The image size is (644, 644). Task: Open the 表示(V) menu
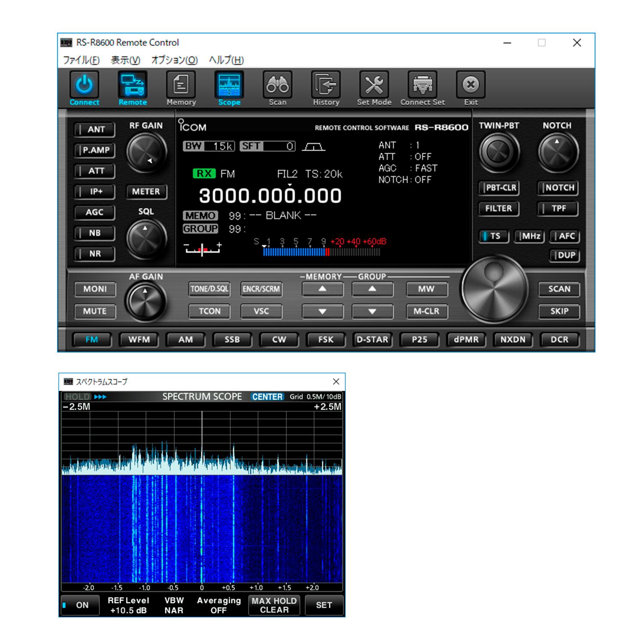click(125, 60)
